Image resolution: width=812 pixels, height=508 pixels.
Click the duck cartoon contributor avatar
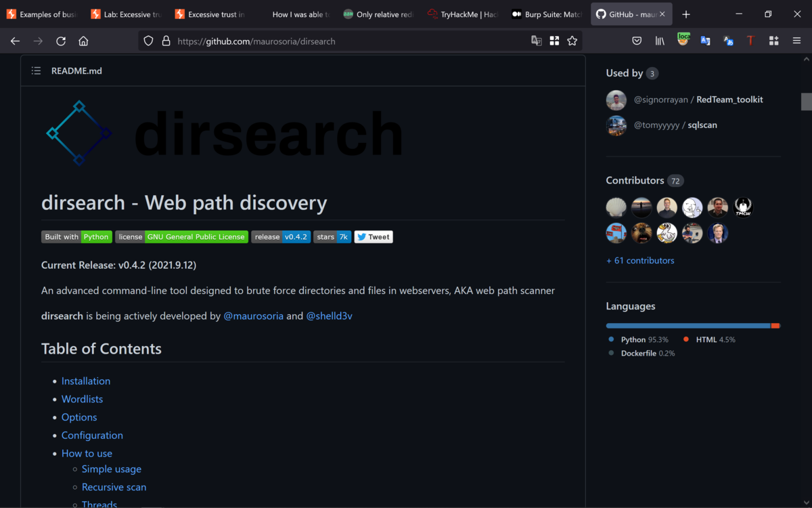(667, 233)
